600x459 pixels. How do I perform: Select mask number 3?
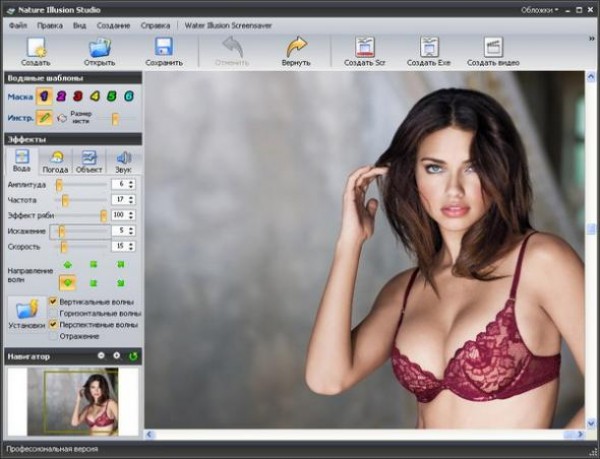coord(78,96)
